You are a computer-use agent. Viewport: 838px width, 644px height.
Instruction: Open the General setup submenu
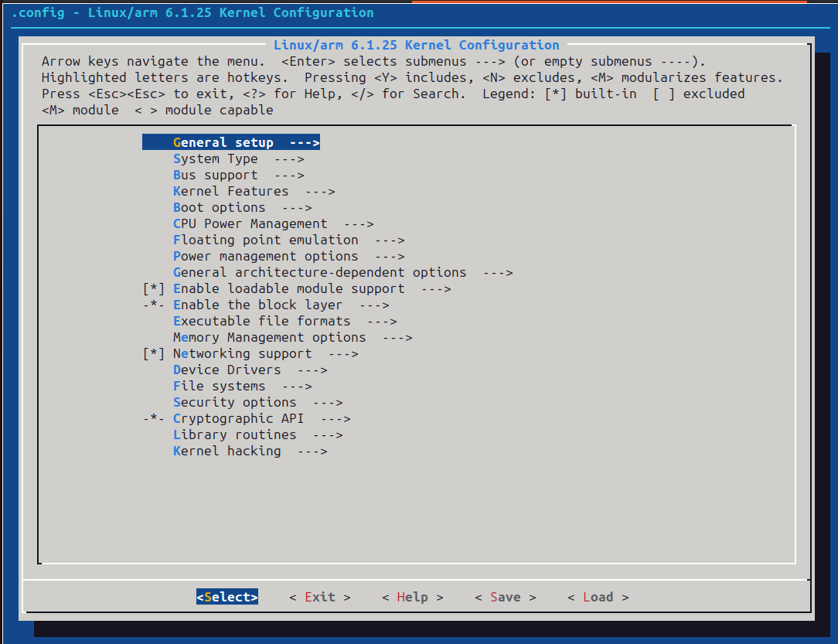[231, 142]
